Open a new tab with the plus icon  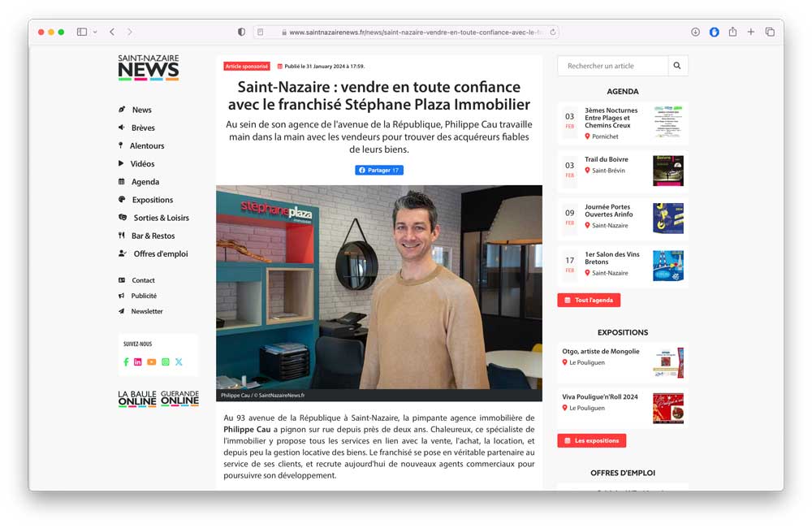point(751,32)
